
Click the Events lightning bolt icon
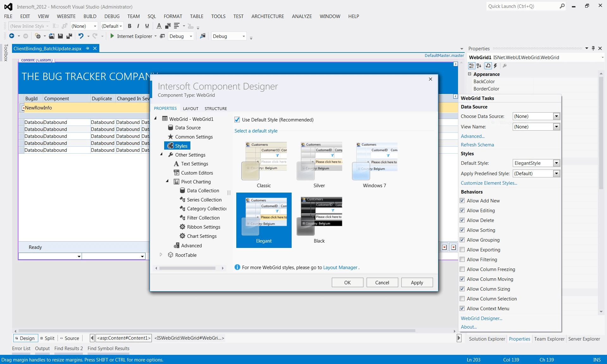coord(495,66)
